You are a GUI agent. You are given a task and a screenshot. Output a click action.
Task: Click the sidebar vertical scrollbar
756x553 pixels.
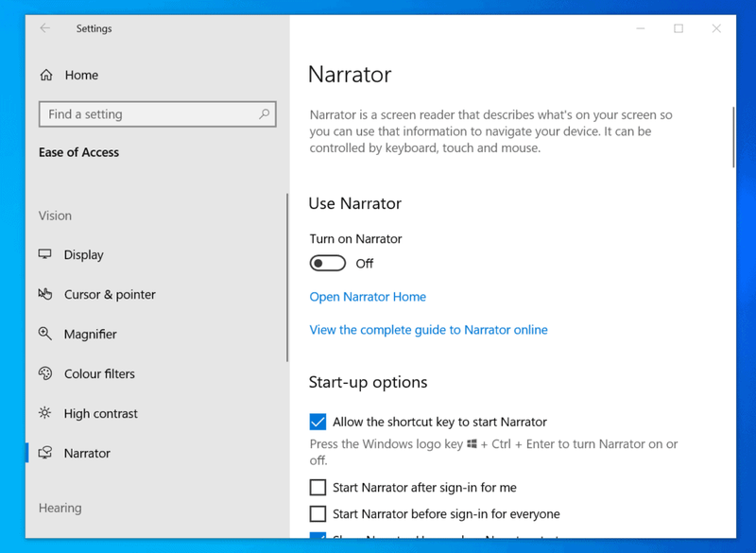tap(287, 277)
